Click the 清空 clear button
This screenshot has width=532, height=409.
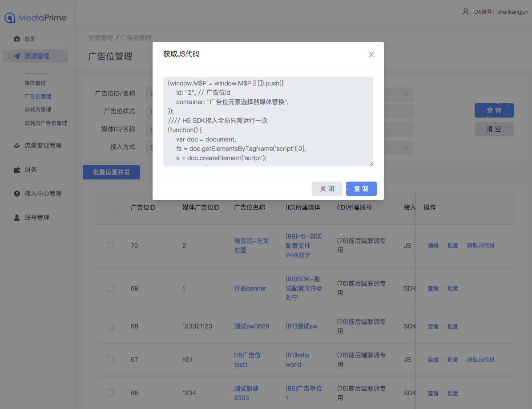[494, 129]
